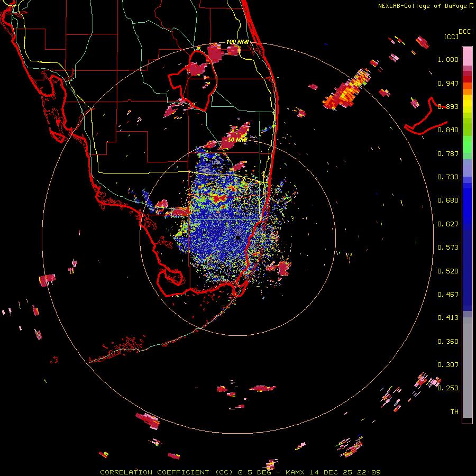Select the light pink top color bar segment
Viewport: 476px width, 476px height.
point(467,57)
